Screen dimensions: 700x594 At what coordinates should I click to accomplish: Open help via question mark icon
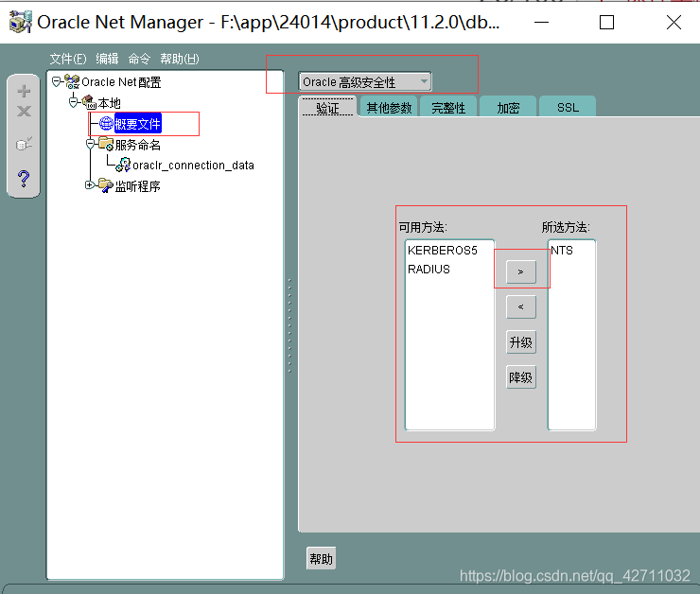[24, 179]
